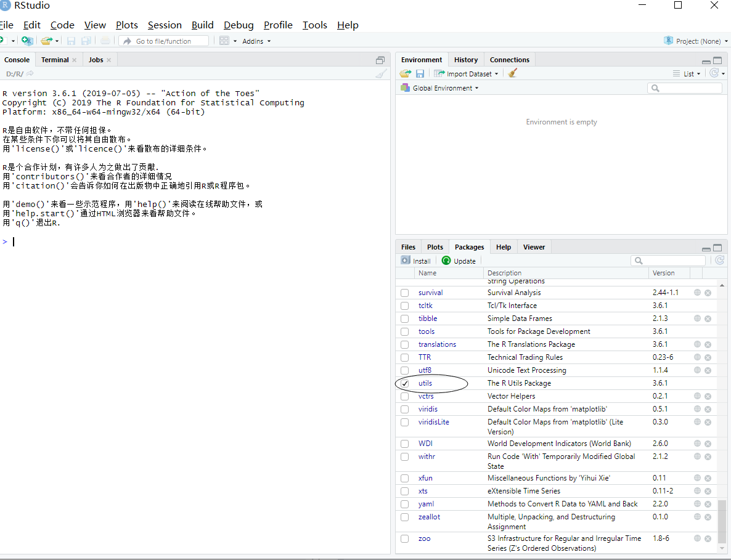Open the Global Environment dropdown
731x560 pixels.
439,87
